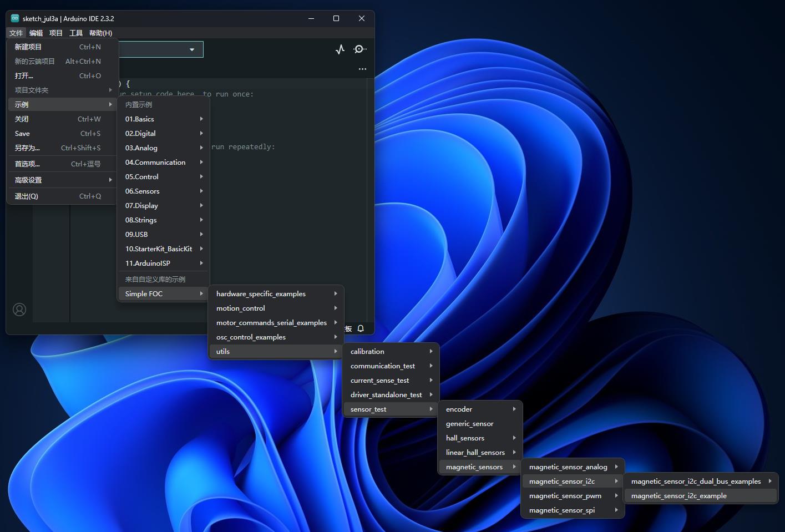Expand magnetic_sensor_i2c_dual_bus_examples submenu

(x=701, y=481)
